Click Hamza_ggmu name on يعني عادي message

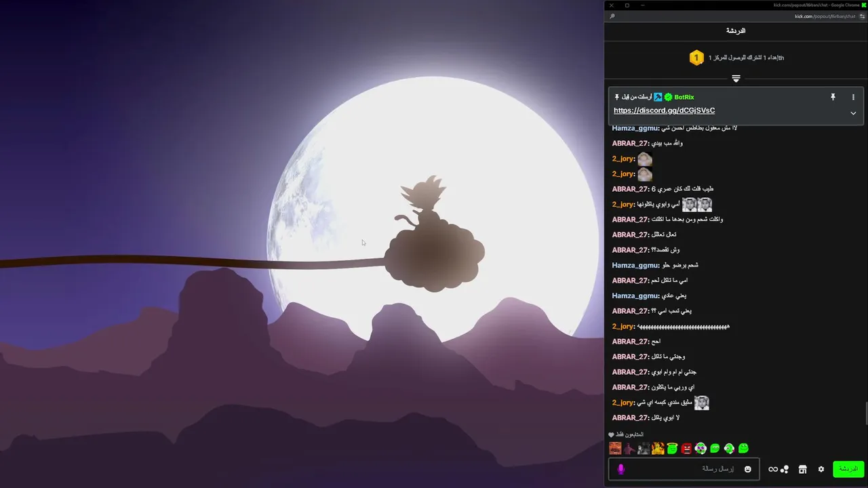[635, 296]
